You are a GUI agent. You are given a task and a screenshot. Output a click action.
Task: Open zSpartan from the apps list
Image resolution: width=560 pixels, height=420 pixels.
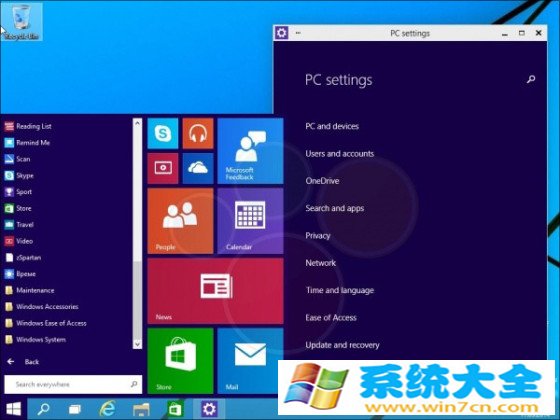pyautogui.click(x=23, y=258)
